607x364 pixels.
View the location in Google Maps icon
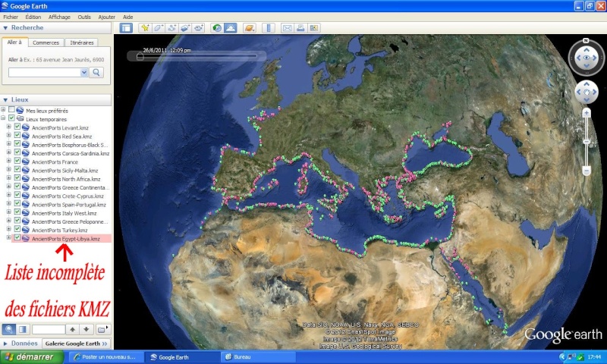(x=314, y=28)
